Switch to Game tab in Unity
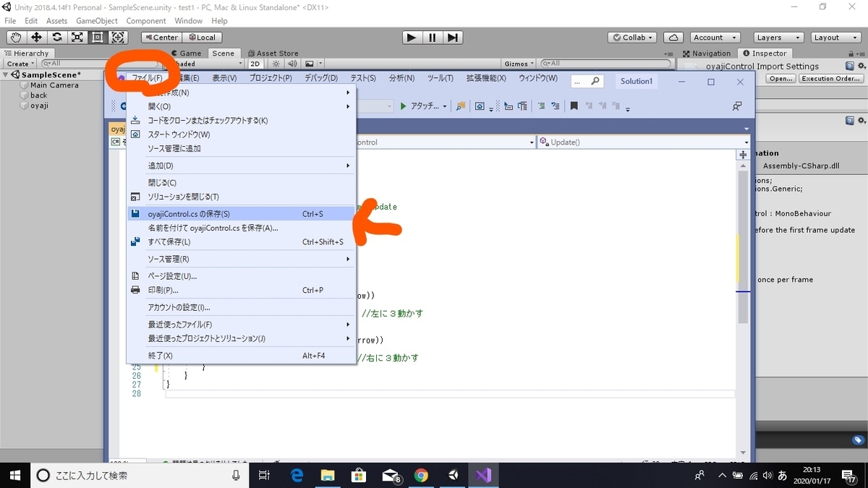 point(186,53)
